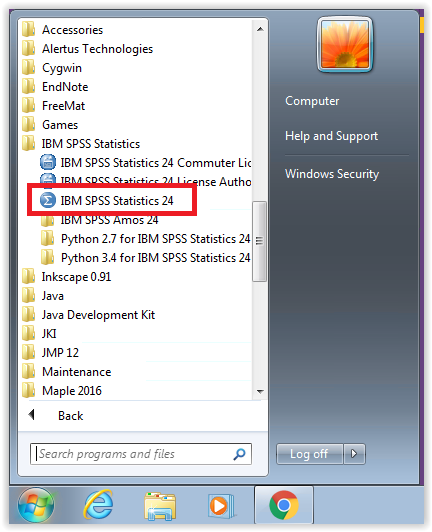This screenshot has height=532, width=432.
Task: Open Python 2.7 for IBM SPSS folder icon
Action: [48, 238]
